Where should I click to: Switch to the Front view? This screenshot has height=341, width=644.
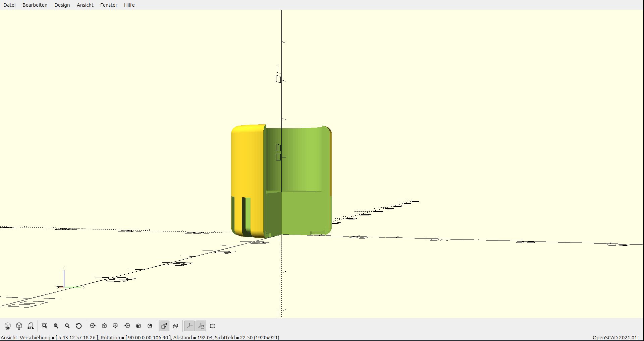(x=139, y=326)
